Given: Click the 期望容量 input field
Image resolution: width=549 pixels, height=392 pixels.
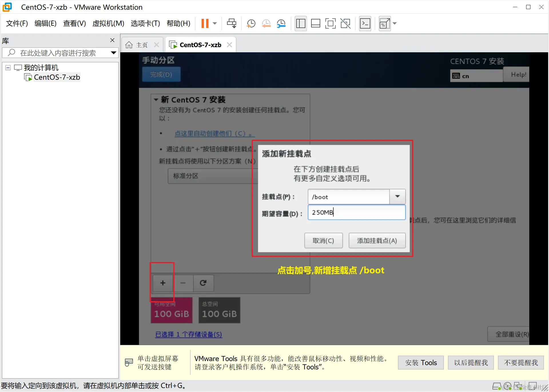Looking at the screenshot, I should click(x=357, y=212).
